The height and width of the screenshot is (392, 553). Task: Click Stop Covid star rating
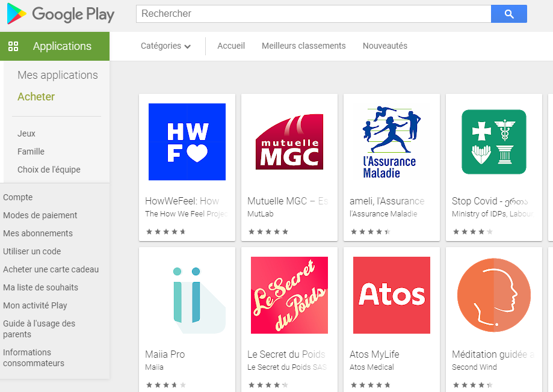[472, 231]
